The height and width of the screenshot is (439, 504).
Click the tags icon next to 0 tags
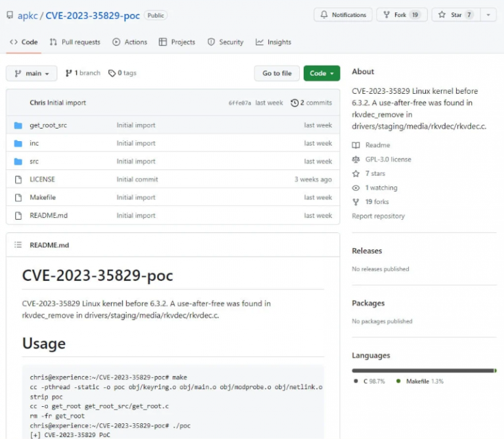pos(112,73)
